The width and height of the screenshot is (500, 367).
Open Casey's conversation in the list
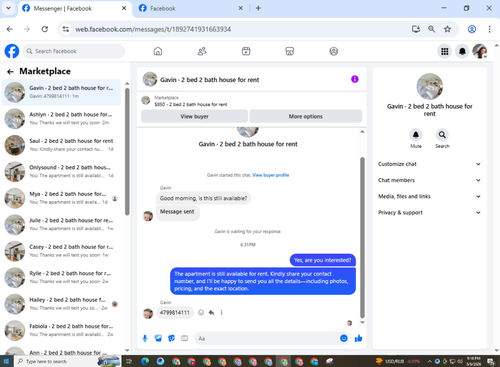pyautogui.click(x=62, y=251)
